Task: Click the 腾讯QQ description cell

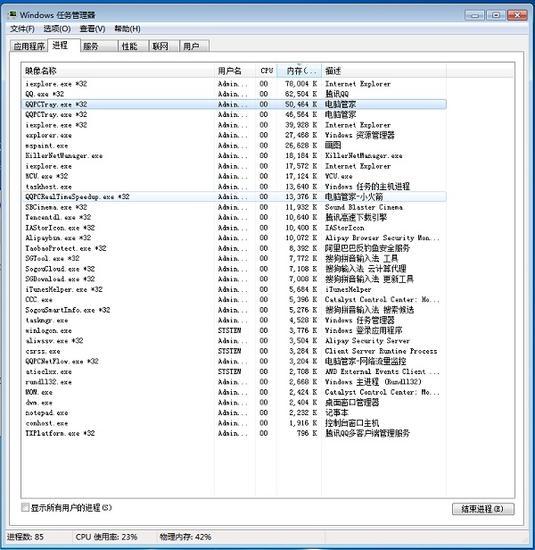Action: pos(337,94)
